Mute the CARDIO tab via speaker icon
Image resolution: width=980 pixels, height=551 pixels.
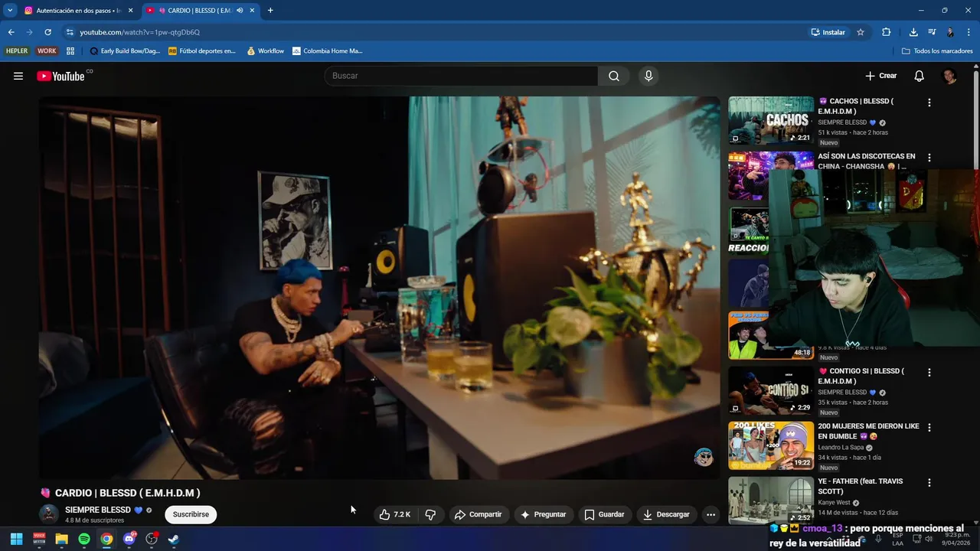click(240, 11)
